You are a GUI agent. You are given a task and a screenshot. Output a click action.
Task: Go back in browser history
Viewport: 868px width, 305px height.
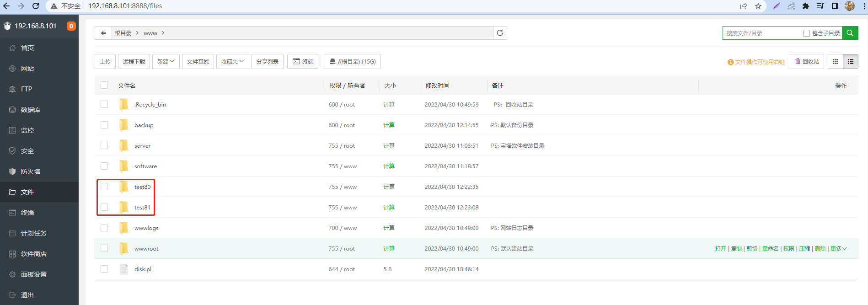6,6
